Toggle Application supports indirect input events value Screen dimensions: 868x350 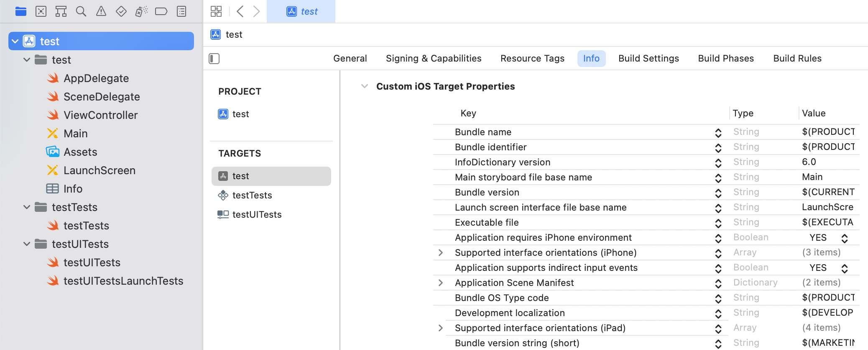[844, 268]
